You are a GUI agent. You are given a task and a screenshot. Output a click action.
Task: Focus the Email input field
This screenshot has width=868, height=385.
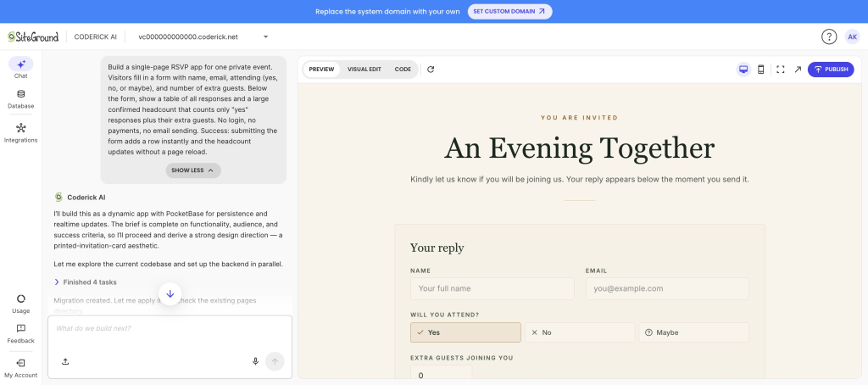click(667, 288)
